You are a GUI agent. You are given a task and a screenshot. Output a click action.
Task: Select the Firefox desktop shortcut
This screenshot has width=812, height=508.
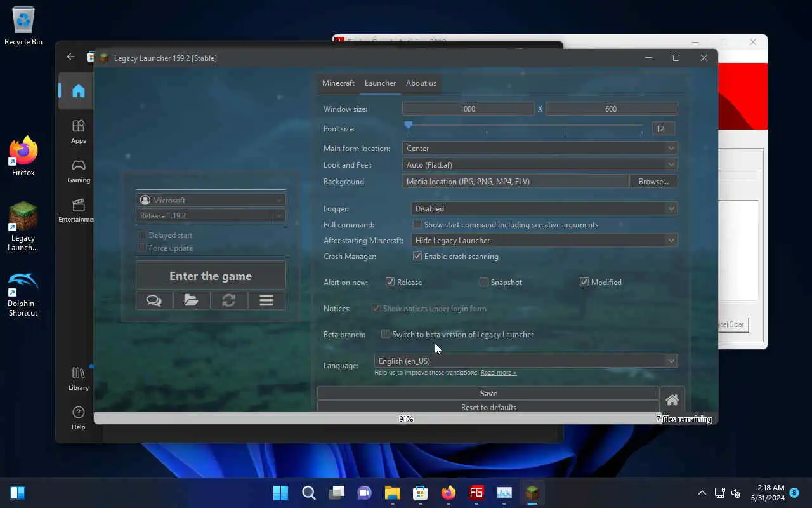click(23, 157)
